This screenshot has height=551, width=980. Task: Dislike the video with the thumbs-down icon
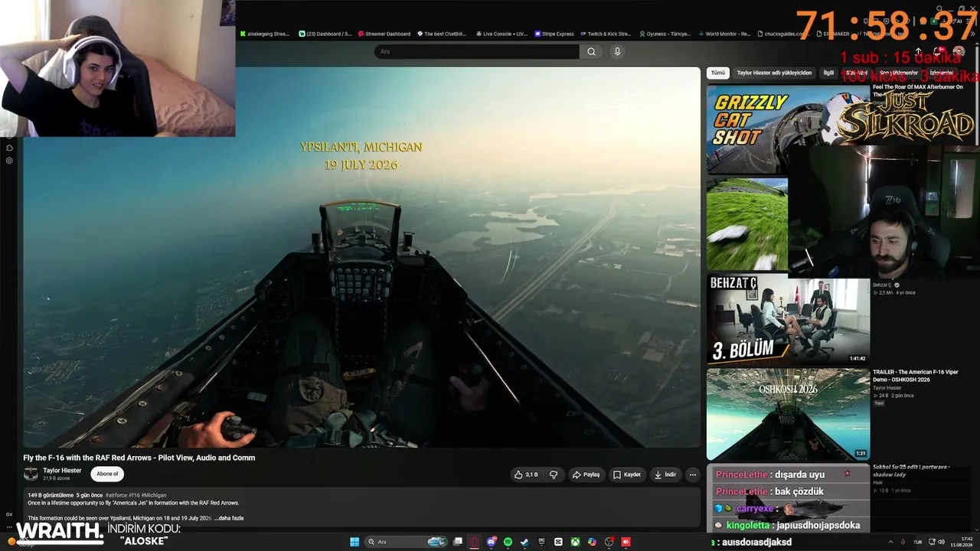tap(554, 474)
